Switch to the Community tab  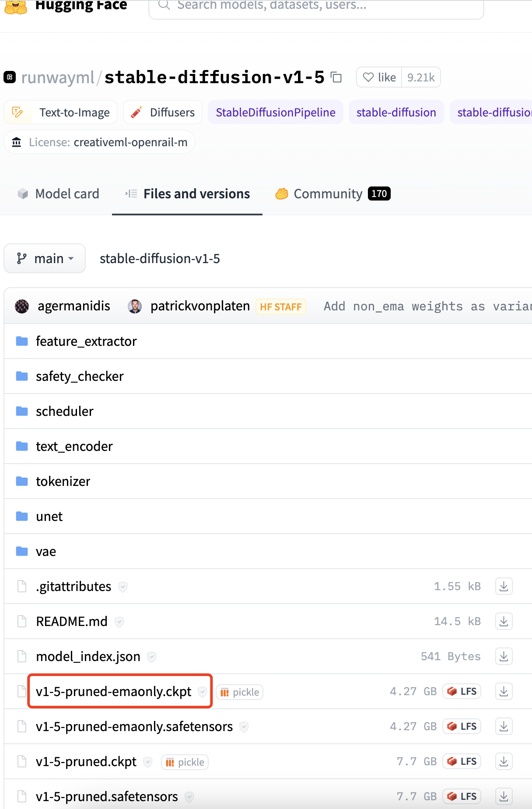(x=332, y=193)
